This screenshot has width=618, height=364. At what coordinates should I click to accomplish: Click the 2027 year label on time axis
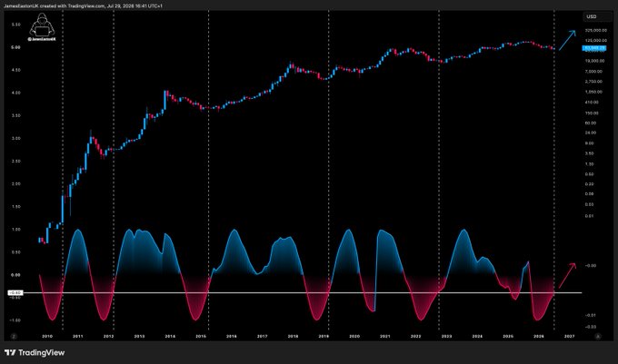[x=569, y=337]
